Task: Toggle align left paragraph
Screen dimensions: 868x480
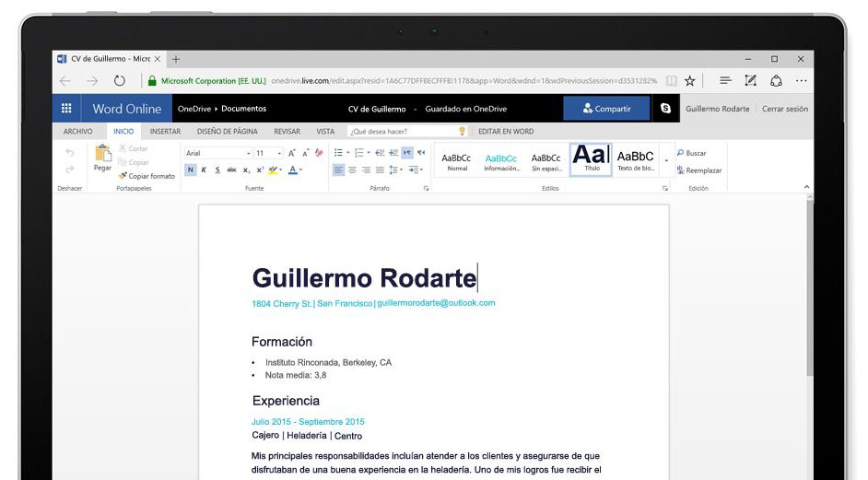Action: point(338,170)
